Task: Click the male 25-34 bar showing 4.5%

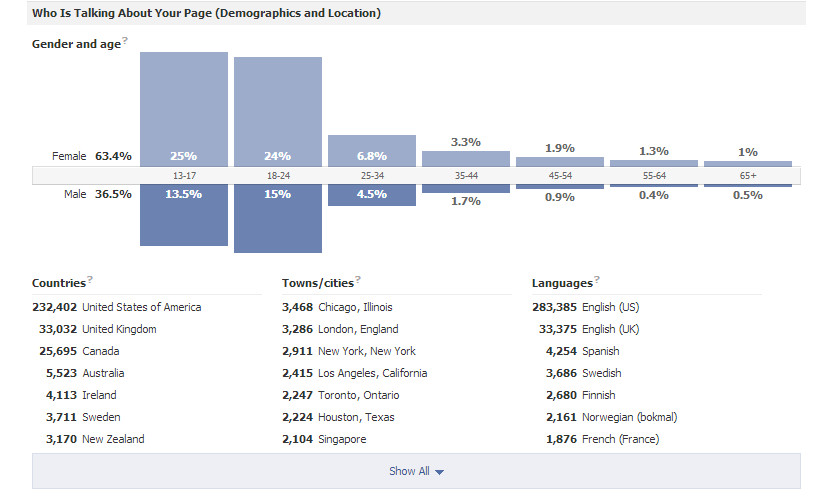Action: (x=371, y=195)
